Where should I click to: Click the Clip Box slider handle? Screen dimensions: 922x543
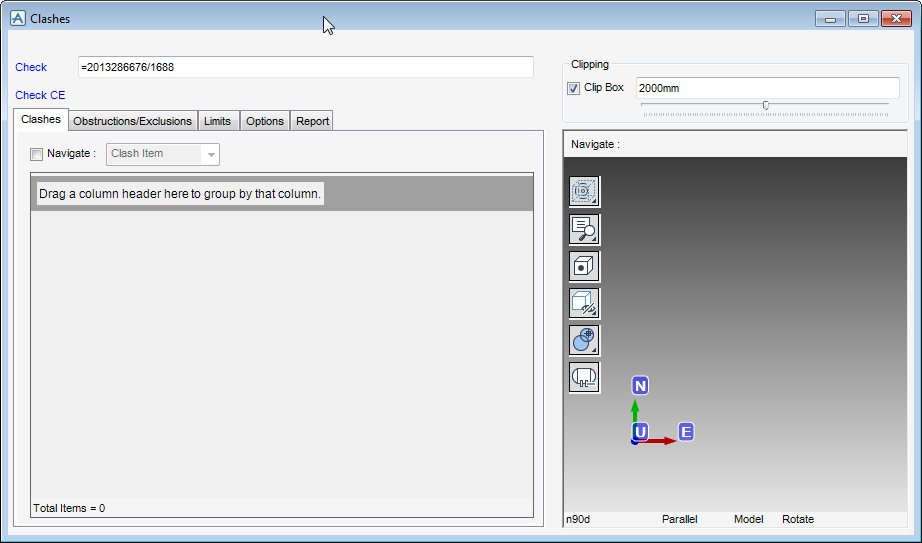coord(766,105)
